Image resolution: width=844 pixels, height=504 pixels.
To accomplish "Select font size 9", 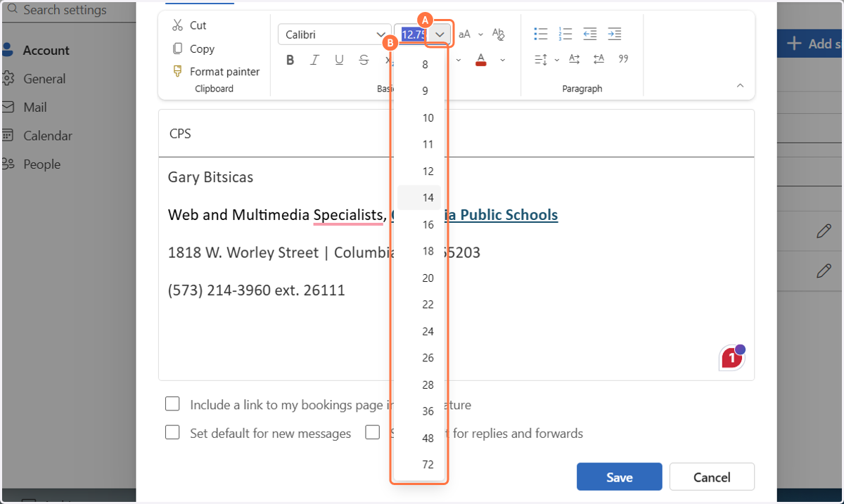I will pos(419,91).
